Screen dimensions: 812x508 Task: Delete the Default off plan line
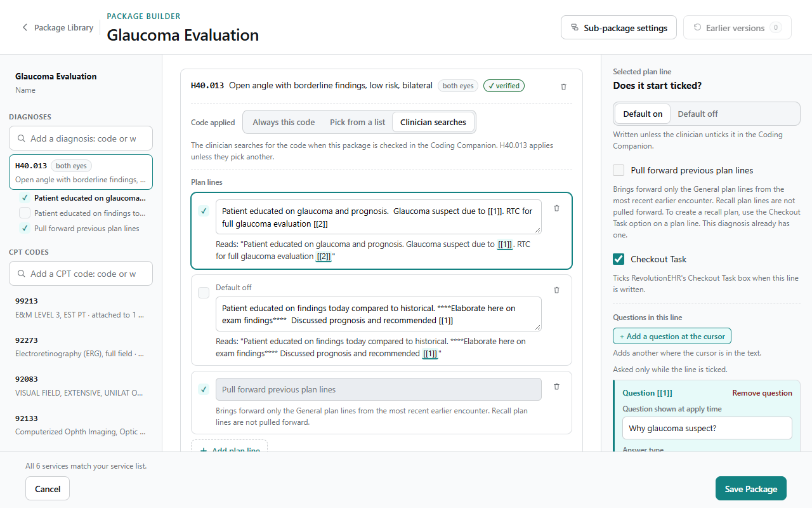point(556,290)
